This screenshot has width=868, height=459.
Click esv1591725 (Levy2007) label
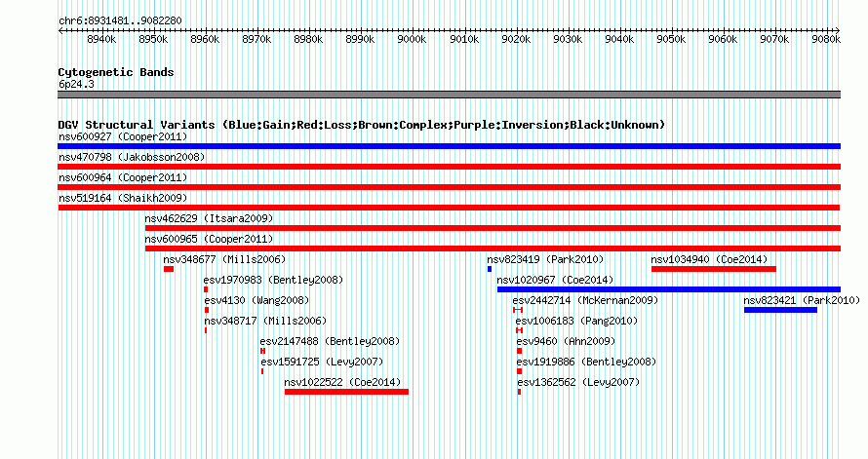[x=322, y=362]
